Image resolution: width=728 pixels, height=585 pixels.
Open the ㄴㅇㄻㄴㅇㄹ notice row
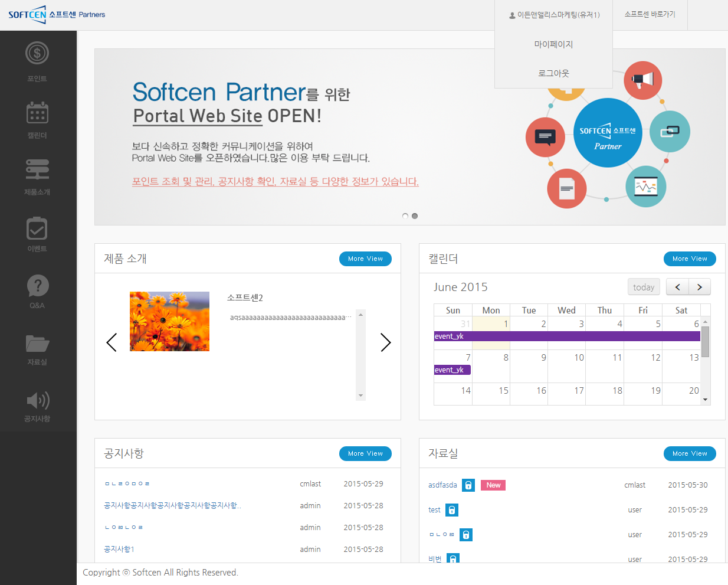(x=124, y=527)
